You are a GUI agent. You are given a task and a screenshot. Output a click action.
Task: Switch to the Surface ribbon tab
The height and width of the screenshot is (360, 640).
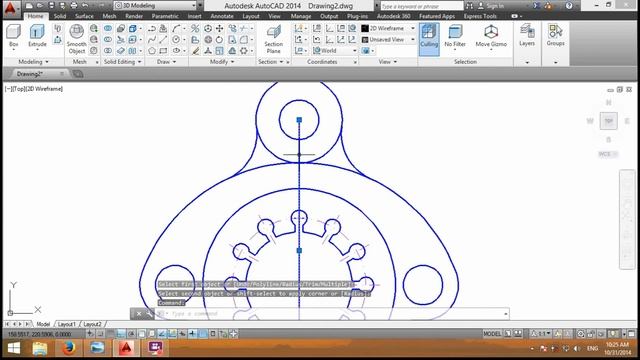pos(84,16)
